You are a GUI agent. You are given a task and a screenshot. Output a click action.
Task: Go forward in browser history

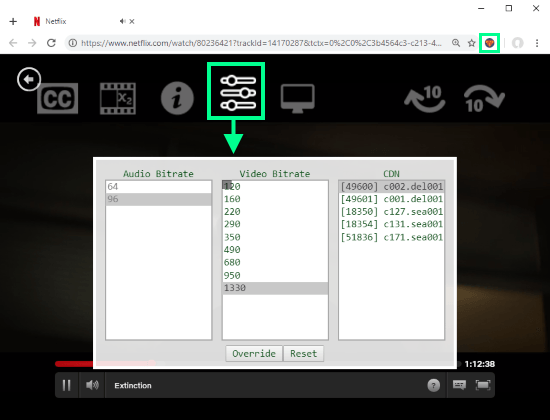tap(32, 43)
